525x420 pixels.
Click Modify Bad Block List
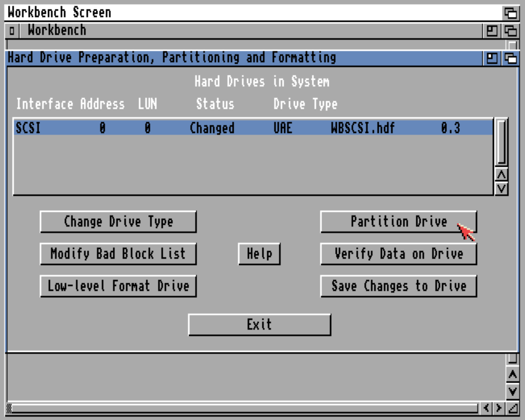pos(118,254)
